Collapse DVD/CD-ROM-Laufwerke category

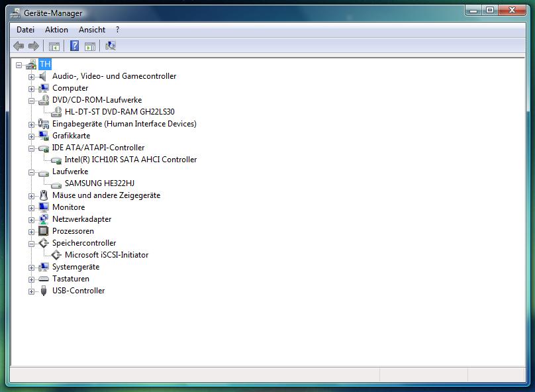31,101
